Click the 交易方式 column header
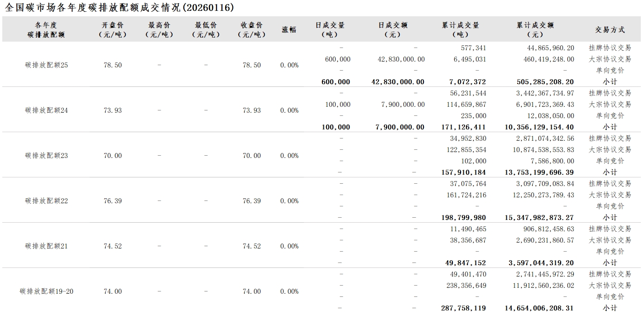This screenshot has width=644, height=315. (x=610, y=29)
